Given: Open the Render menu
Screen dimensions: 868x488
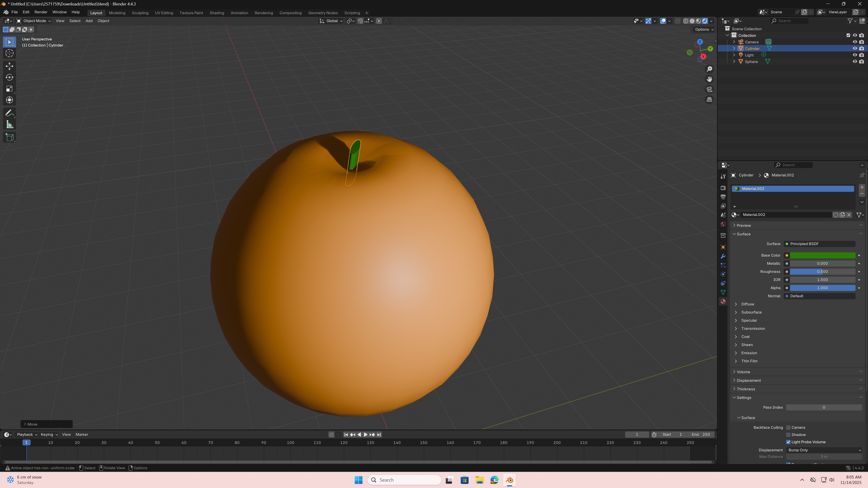Looking at the screenshot, I should pos(41,12).
